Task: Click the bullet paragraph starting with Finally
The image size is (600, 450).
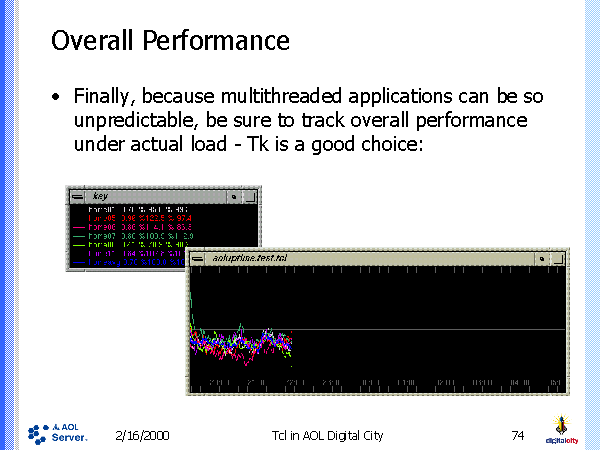Action: click(308, 120)
